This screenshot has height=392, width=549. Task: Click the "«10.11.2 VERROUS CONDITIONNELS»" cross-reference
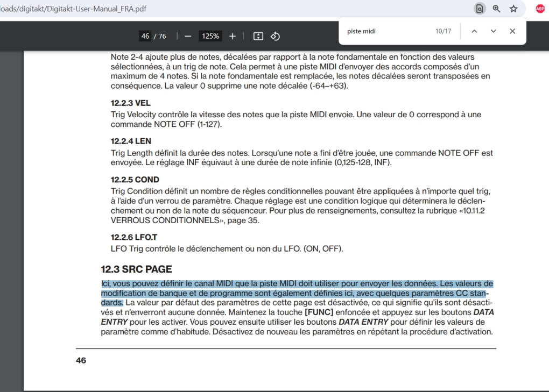coord(298,216)
